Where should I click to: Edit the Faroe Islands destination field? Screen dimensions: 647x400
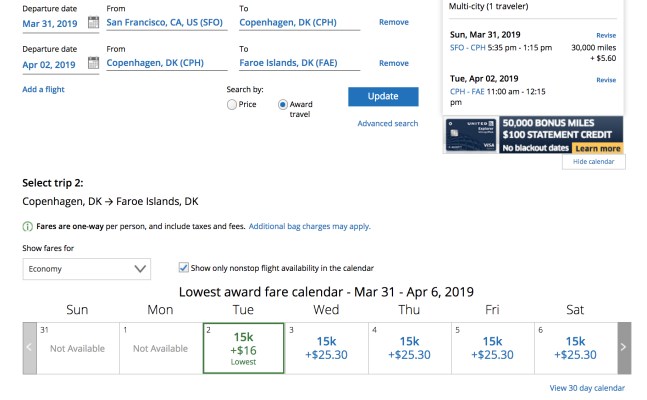(x=299, y=64)
